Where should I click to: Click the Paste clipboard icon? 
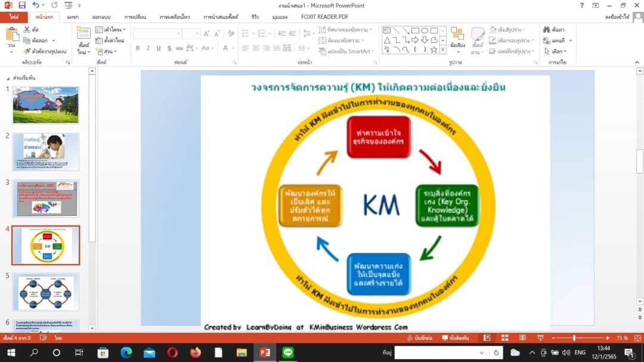(11, 35)
